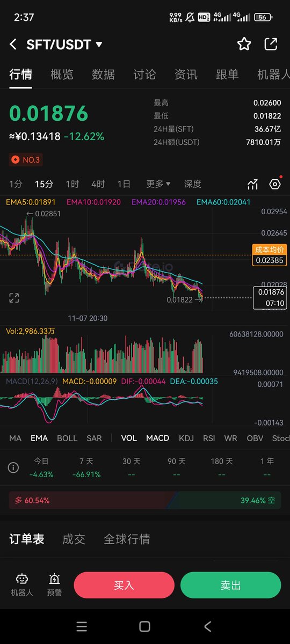Image resolution: width=290 pixels, height=644 pixels.
Task: Tap the green 卖出 sell button
Action: (x=231, y=585)
